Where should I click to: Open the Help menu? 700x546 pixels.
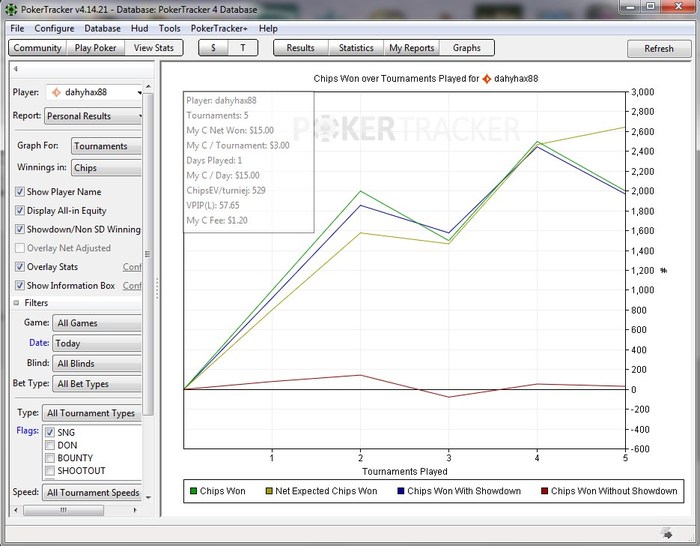268,29
